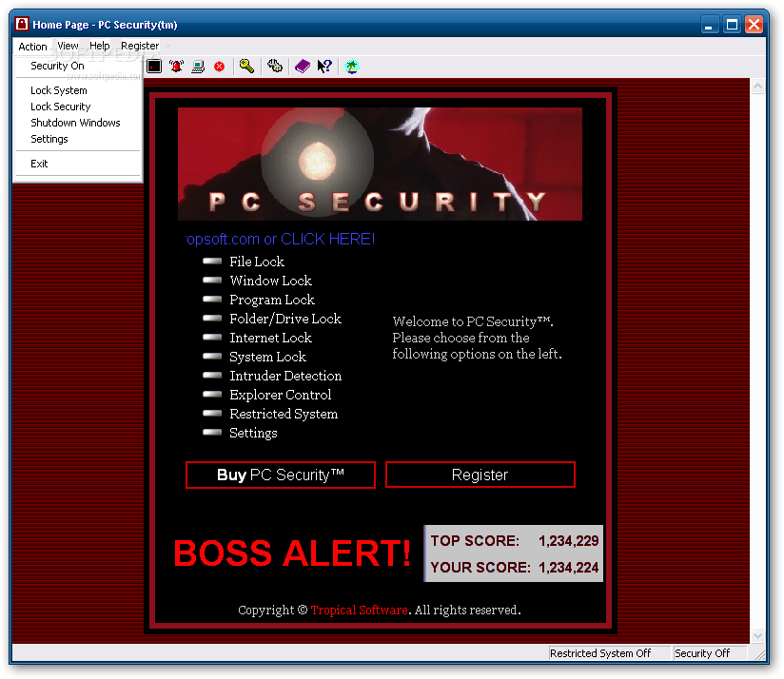This screenshot has height=679, width=784.
Task: Open Explorer Control option
Action: tap(280, 395)
